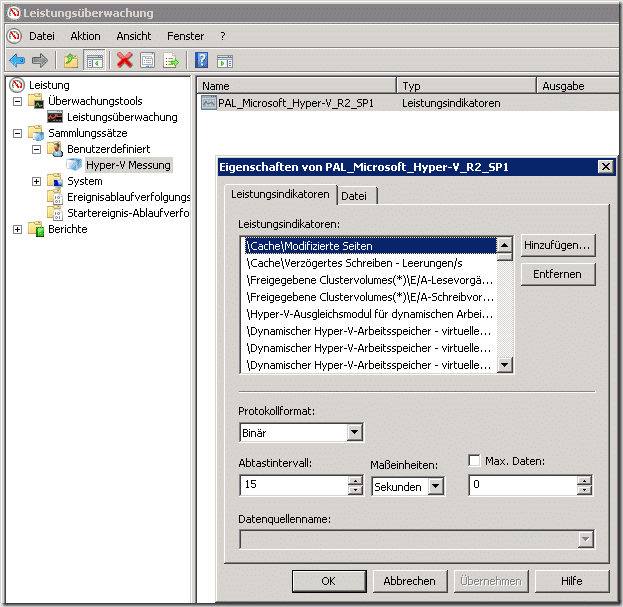Image resolution: width=623 pixels, height=607 pixels.
Task: Select the Leistungsindikatoren tab
Action: [x=281, y=194]
